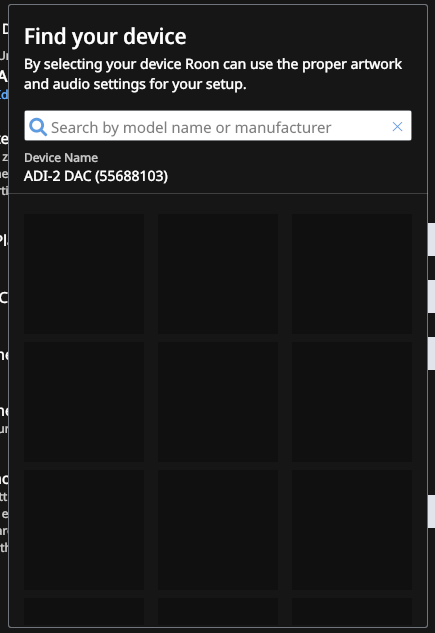Pick the first device tile in the third row
435x633 pixels.
[84, 530]
